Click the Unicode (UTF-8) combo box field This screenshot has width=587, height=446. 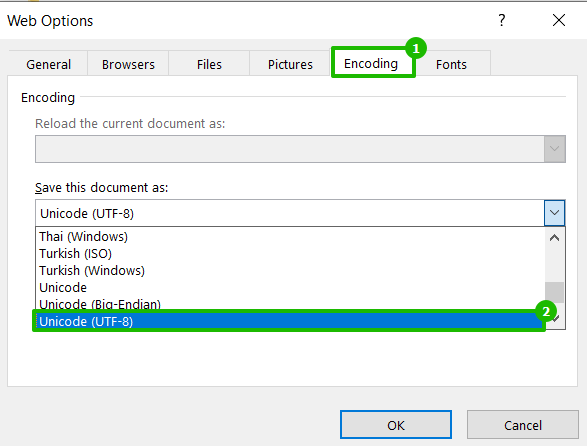coord(290,213)
